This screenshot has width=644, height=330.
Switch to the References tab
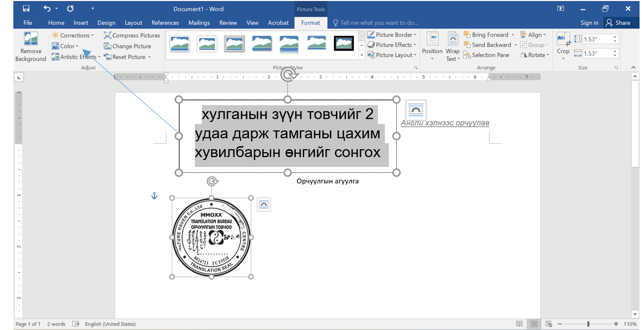point(165,23)
